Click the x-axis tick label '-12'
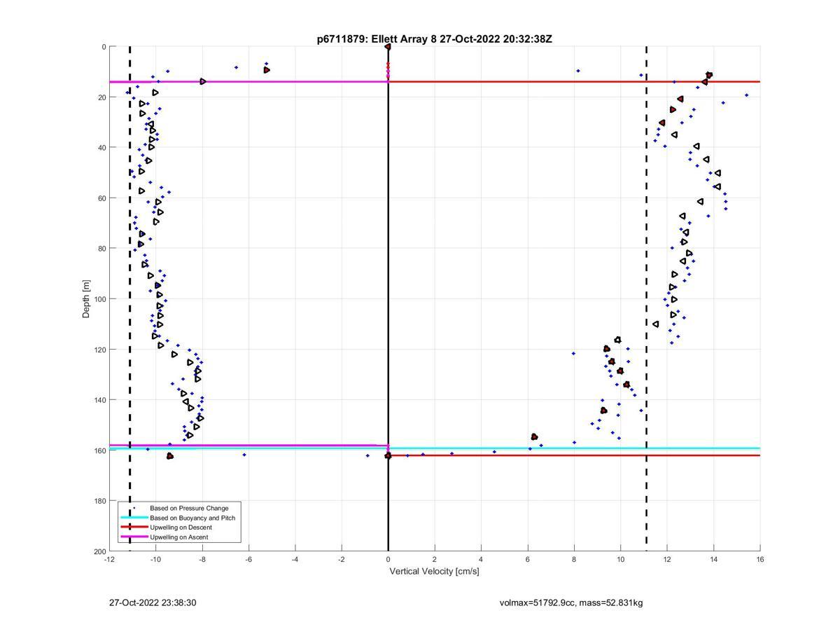The width and height of the screenshot is (840, 620). point(109,559)
